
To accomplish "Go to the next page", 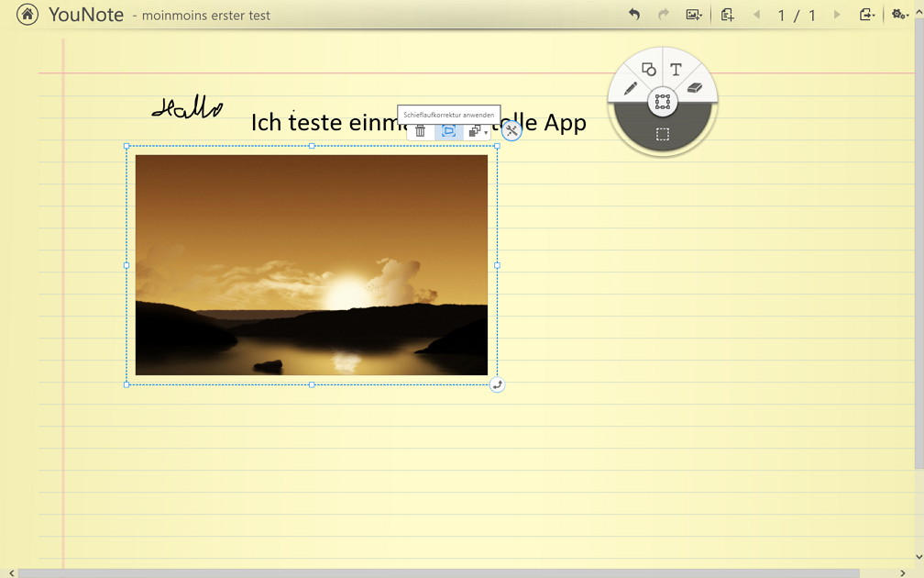I will tap(837, 15).
